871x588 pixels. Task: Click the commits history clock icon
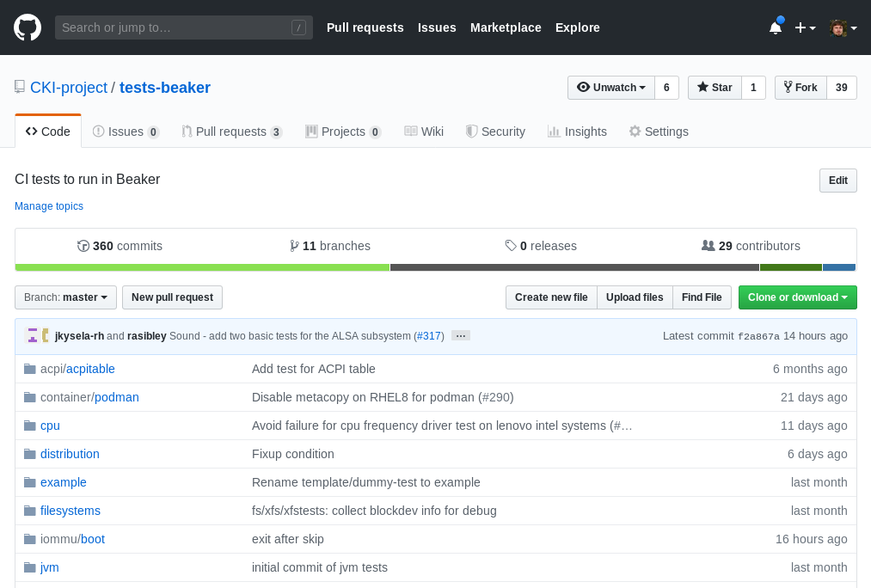[83, 246]
